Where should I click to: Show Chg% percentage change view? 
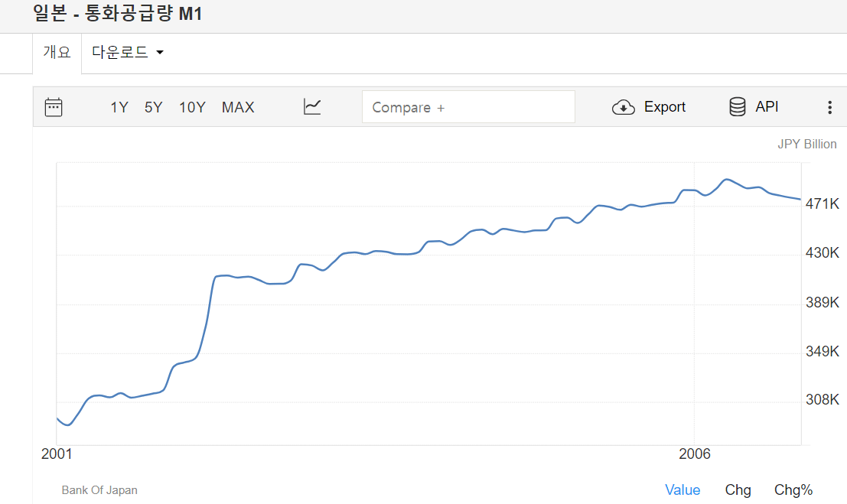793,490
